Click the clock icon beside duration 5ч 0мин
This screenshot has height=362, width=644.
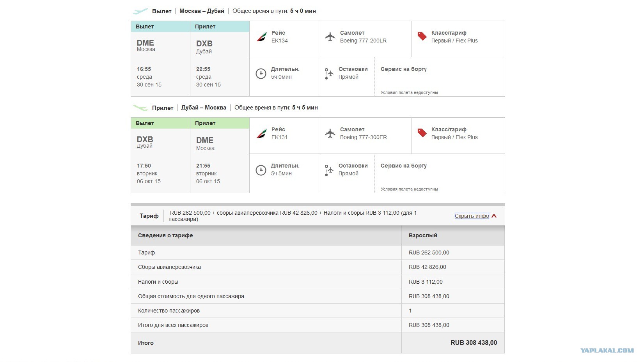coord(261,73)
